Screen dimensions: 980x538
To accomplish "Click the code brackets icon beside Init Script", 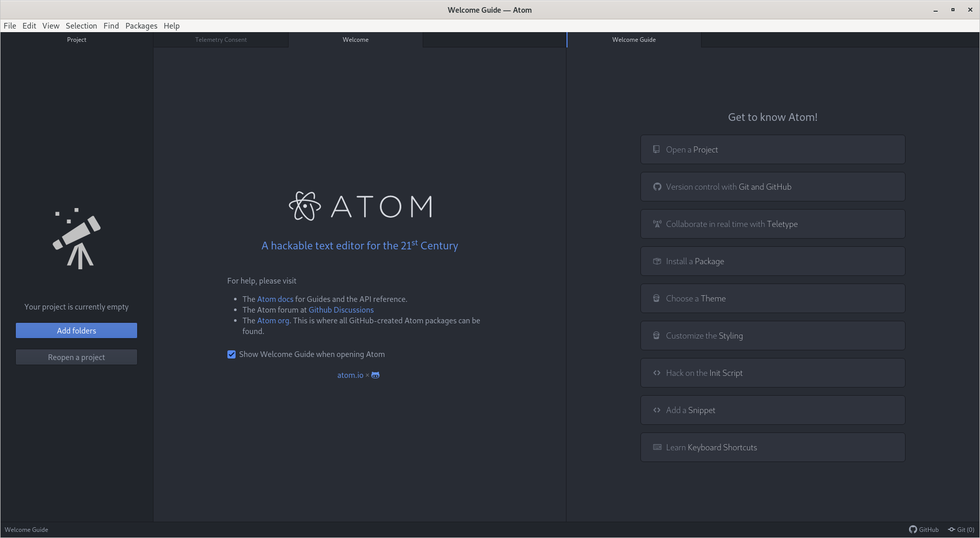I will (x=657, y=373).
